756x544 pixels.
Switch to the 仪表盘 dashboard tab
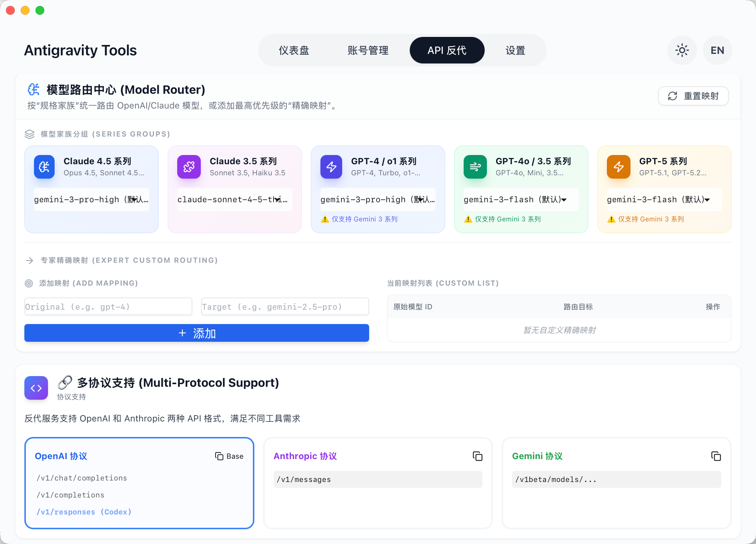click(x=294, y=50)
